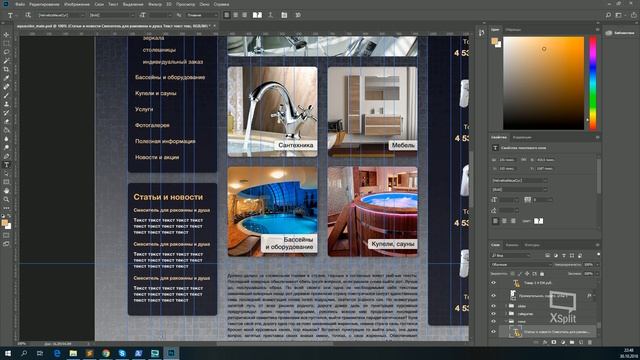Switch to the Каналы tab
The width and height of the screenshot is (640, 360).
(x=512, y=245)
